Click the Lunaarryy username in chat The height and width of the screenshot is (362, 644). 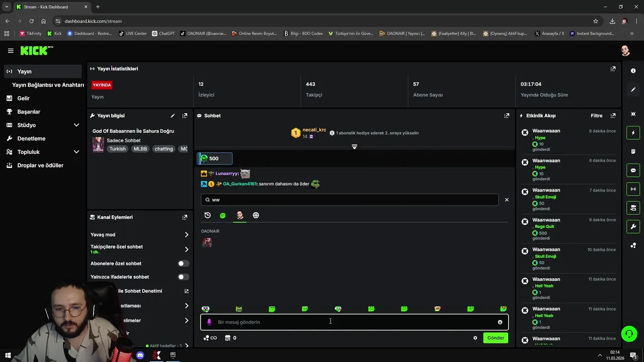point(226,173)
